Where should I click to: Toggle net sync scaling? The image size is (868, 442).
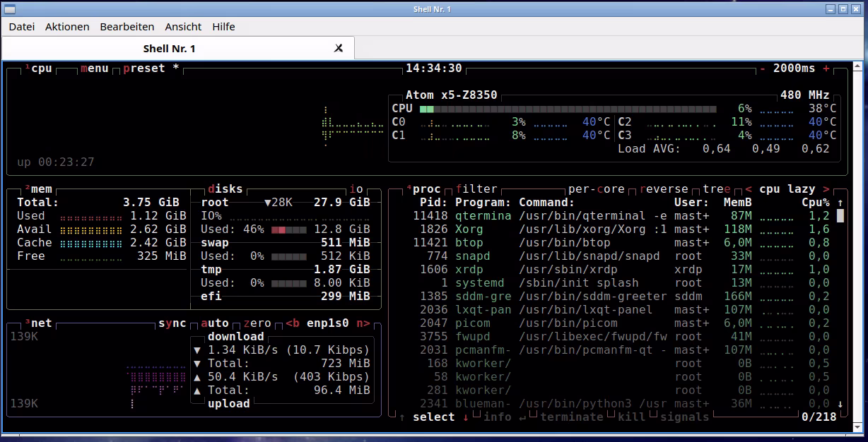pos(172,323)
